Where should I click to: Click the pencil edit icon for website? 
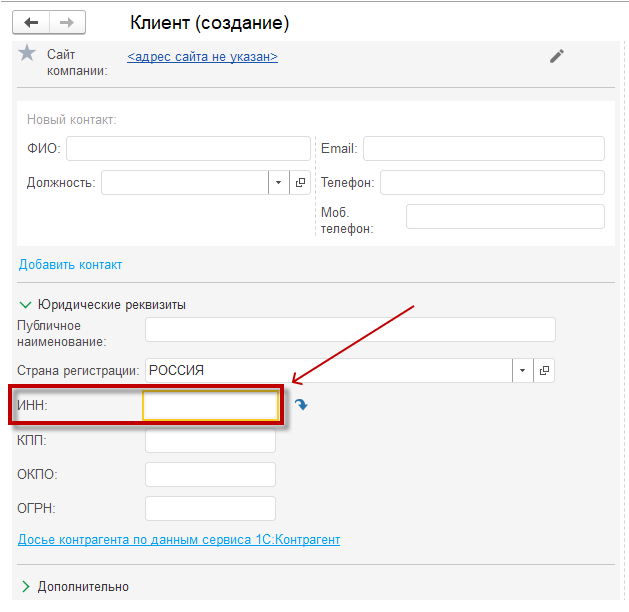pos(557,56)
